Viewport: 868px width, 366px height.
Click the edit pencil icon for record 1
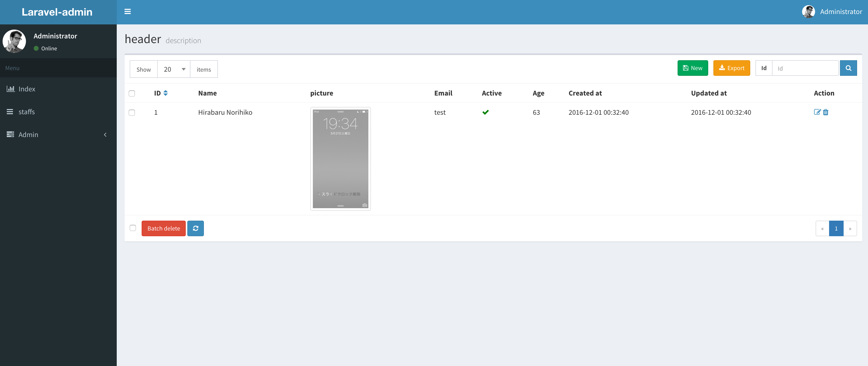click(x=817, y=112)
